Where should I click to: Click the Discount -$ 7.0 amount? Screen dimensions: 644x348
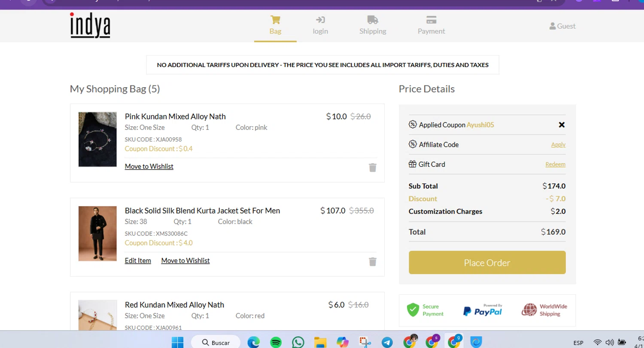pos(556,199)
